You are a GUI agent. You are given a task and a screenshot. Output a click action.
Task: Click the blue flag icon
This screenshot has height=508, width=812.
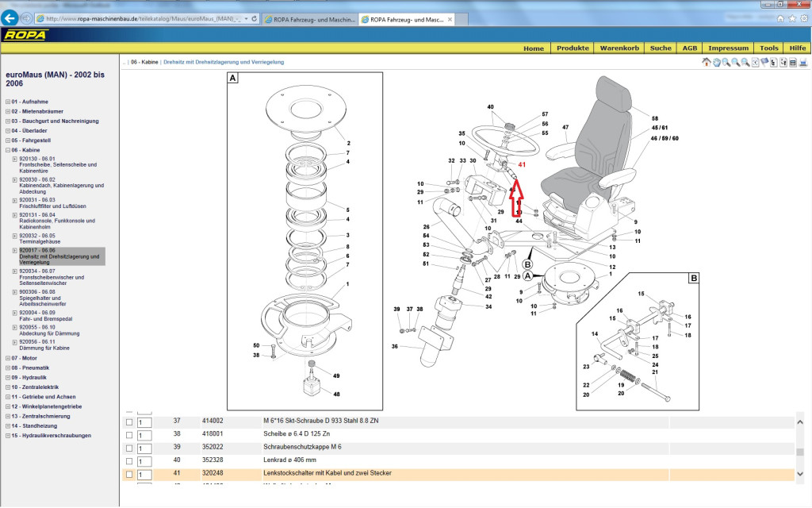[764, 63]
